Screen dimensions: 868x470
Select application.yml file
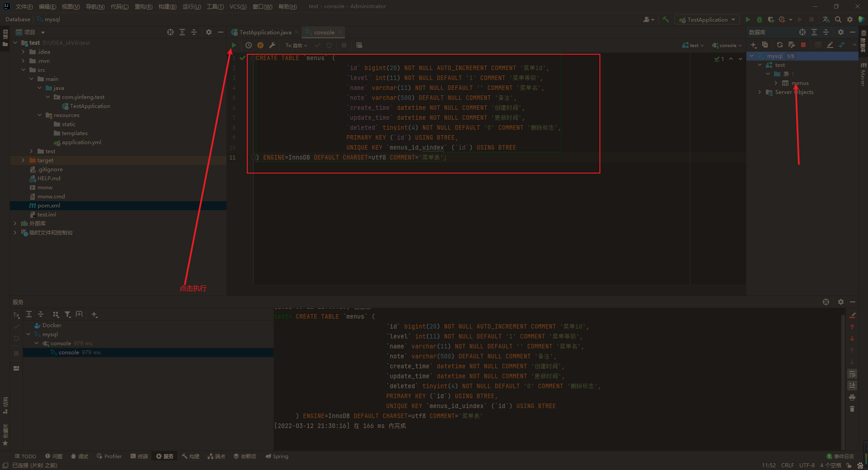tap(81, 142)
